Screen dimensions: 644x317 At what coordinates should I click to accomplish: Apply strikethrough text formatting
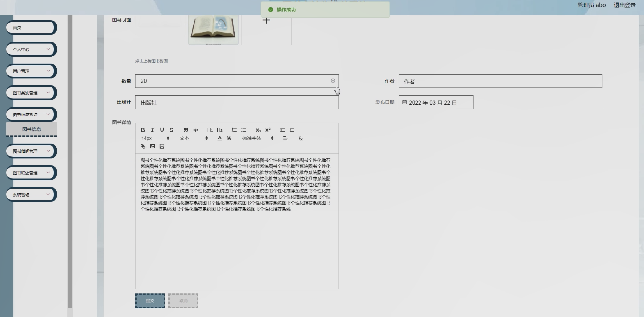(x=171, y=130)
